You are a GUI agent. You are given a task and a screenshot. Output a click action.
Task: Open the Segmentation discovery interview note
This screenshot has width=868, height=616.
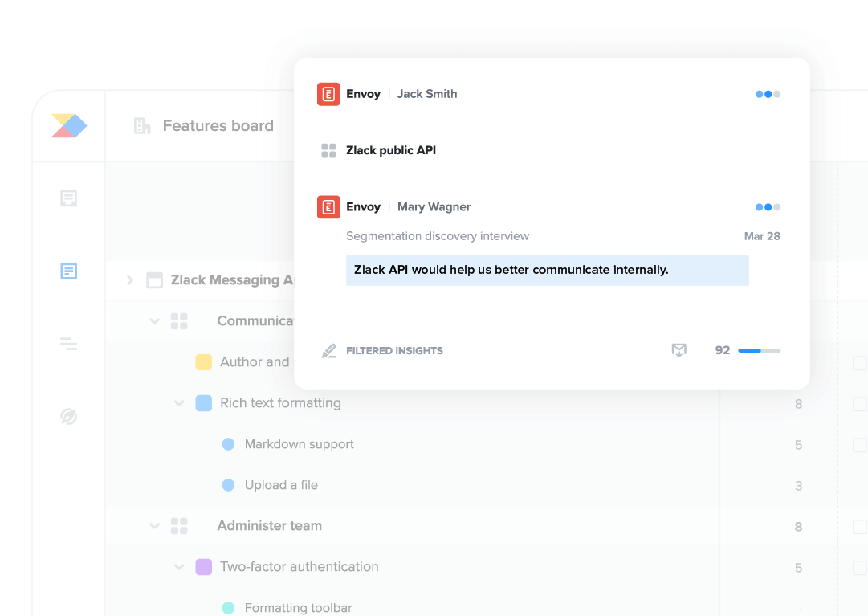point(438,236)
